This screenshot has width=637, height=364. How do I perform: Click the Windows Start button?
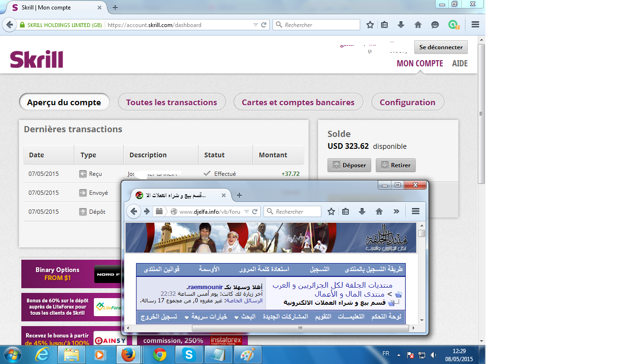pyautogui.click(x=12, y=355)
